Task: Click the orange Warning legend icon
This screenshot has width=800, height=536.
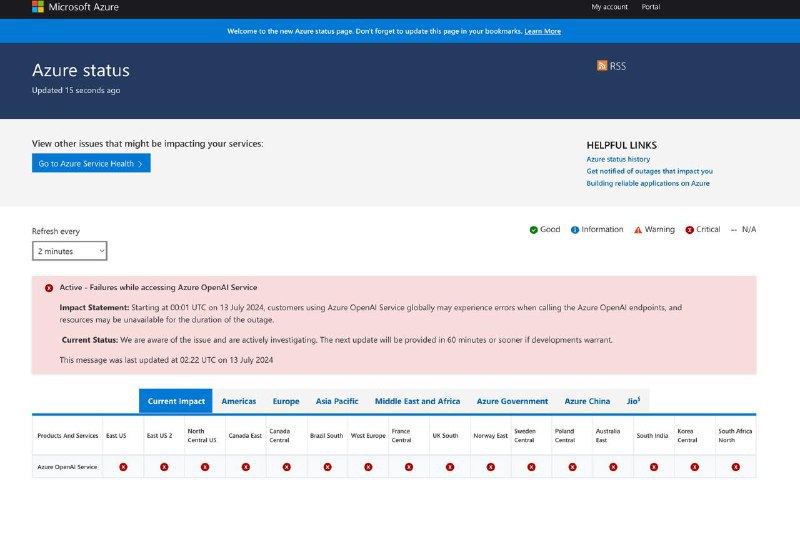Action: pyautogui.click(x=637, y=230)
